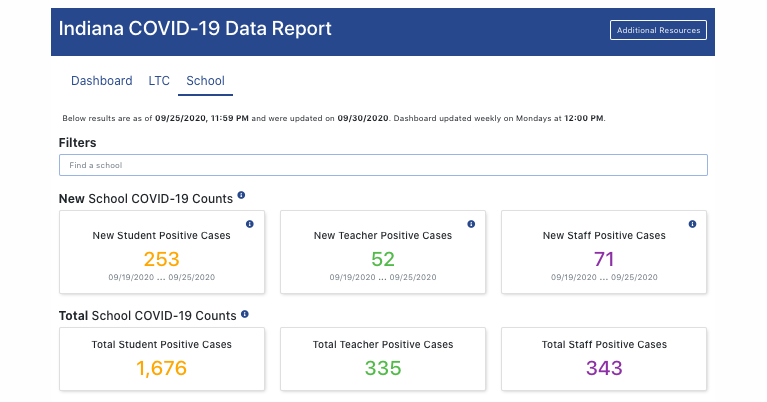Click the Indiana COVID-19 Data Report title
The width and height of the screenshot is (767, 402).
[x=195, y=28]
